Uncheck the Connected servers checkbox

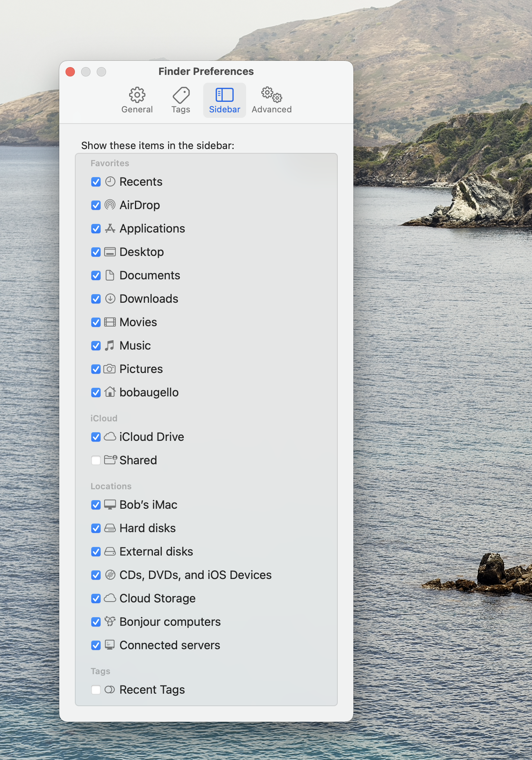click(x=96, y=645)
